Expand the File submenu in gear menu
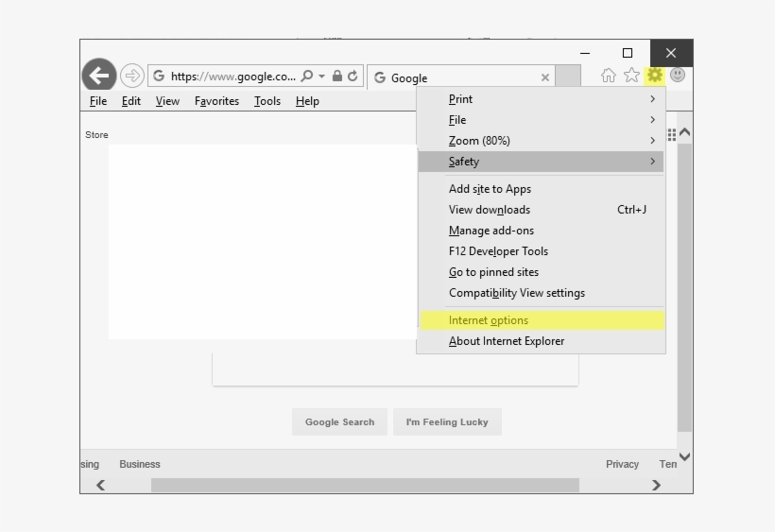This screenshot has height=532, width=775. (x=541, y=120)
